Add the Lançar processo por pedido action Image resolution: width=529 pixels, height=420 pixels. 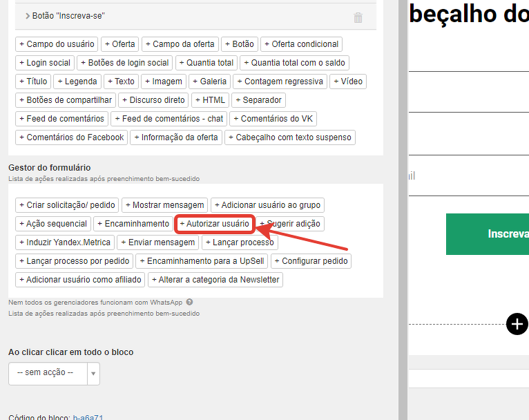pyautogui.click(x=74, y=261)
